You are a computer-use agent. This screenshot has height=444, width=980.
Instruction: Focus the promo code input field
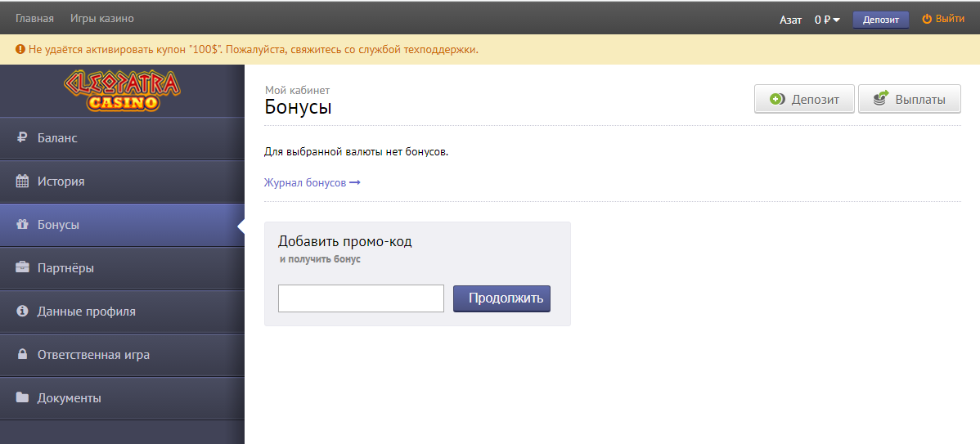361,298
